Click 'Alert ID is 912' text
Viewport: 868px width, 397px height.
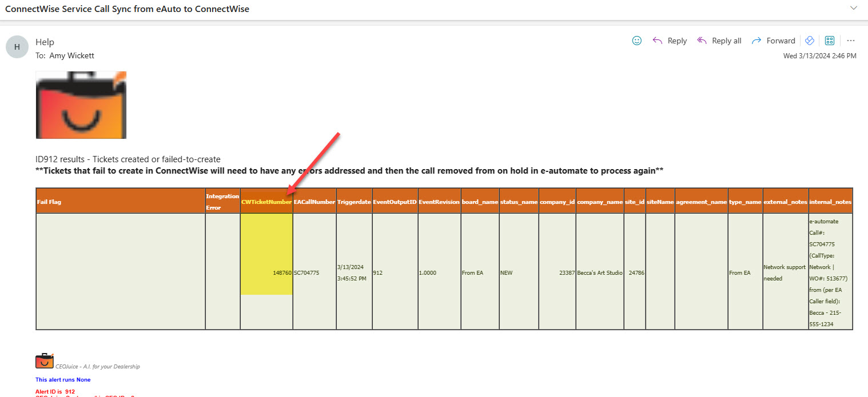(x=55, y=391)
